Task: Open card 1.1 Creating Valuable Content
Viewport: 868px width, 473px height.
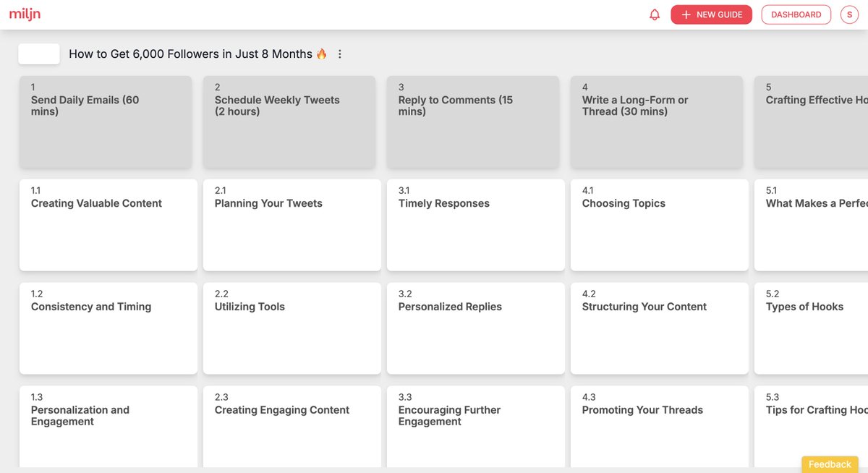Action: pyautogui.click(x=109, y=225)
